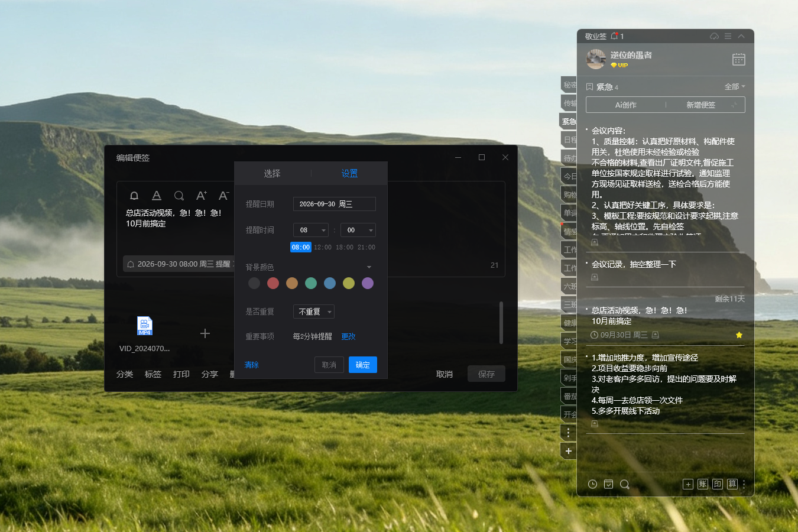Click the 分类 option in editor footer

coord(125,374)
